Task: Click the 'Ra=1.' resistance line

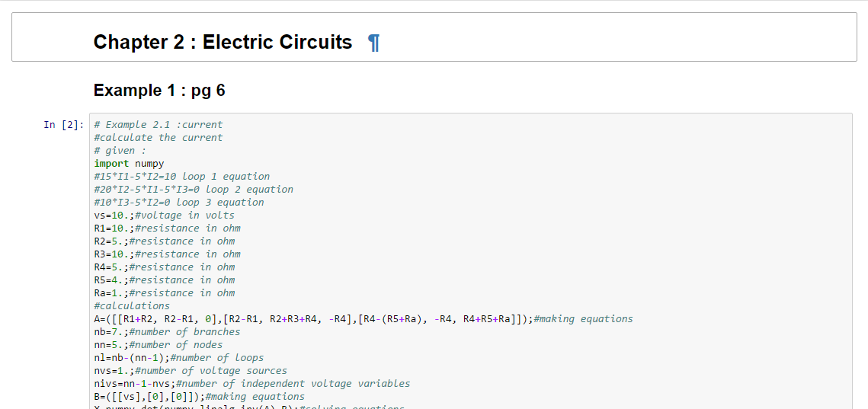Action: [x=164, y=293]
